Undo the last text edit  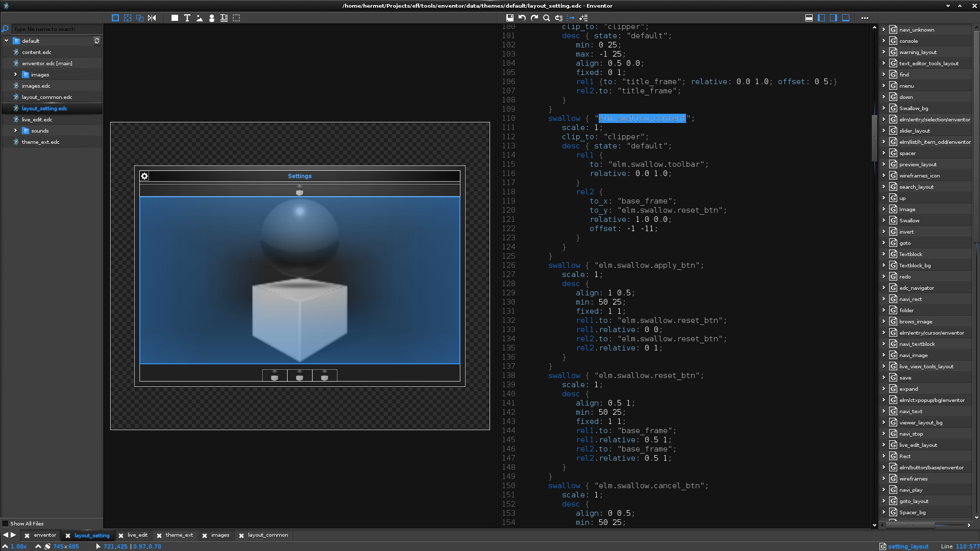pyautogui.click(x=522, y=18)
